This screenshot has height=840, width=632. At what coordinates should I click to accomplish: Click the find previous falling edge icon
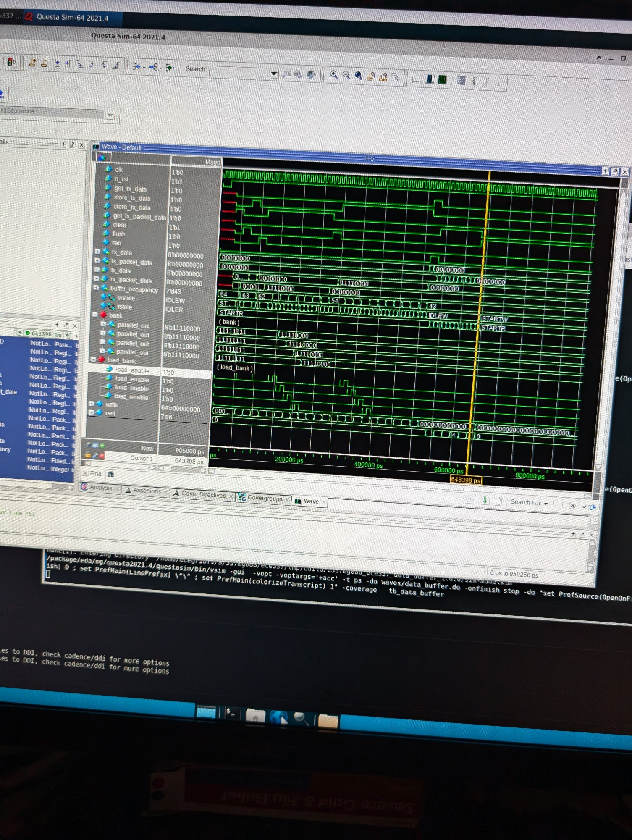pyautogui.click(x=80, y=64)
